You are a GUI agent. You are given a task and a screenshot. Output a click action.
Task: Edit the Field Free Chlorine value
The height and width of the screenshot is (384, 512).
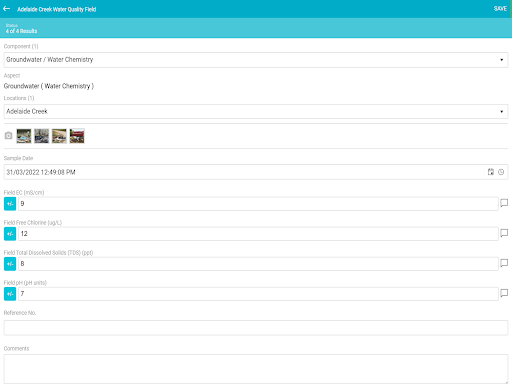click(x=258, y=234)
